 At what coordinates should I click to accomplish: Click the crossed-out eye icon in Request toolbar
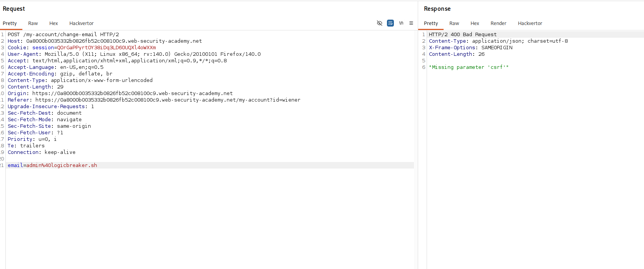[x=380, y=23]
